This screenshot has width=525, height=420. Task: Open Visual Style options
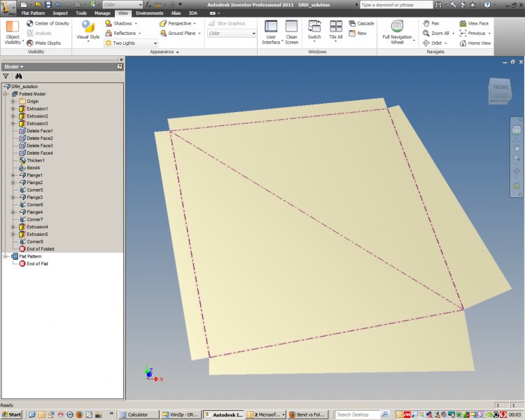tap(88, 31)
